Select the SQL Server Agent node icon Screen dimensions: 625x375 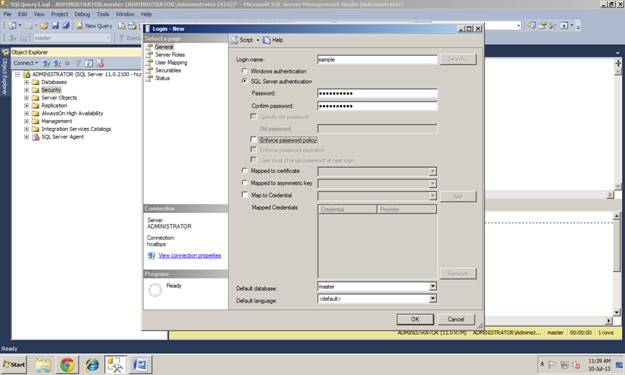[x=35, y=137]
